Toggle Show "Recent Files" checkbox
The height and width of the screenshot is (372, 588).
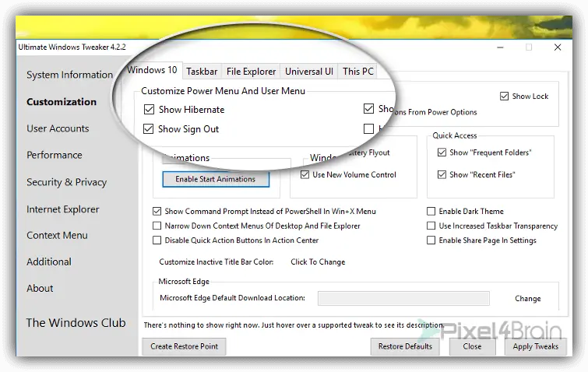click(x=442, y=174)
